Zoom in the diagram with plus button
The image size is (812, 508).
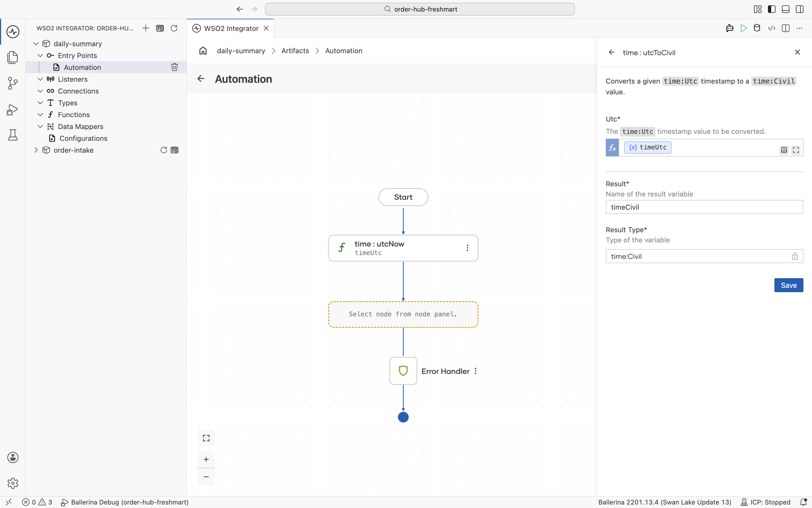tap(206, 459)
